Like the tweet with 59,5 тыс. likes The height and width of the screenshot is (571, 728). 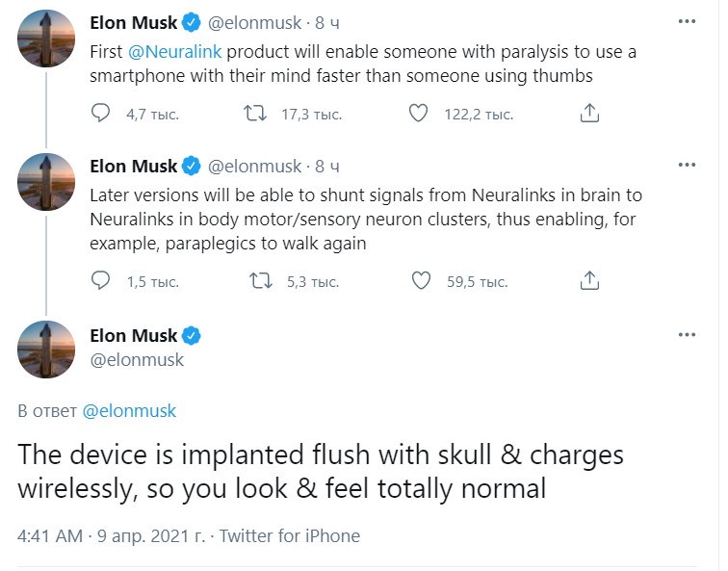point(421,281)
